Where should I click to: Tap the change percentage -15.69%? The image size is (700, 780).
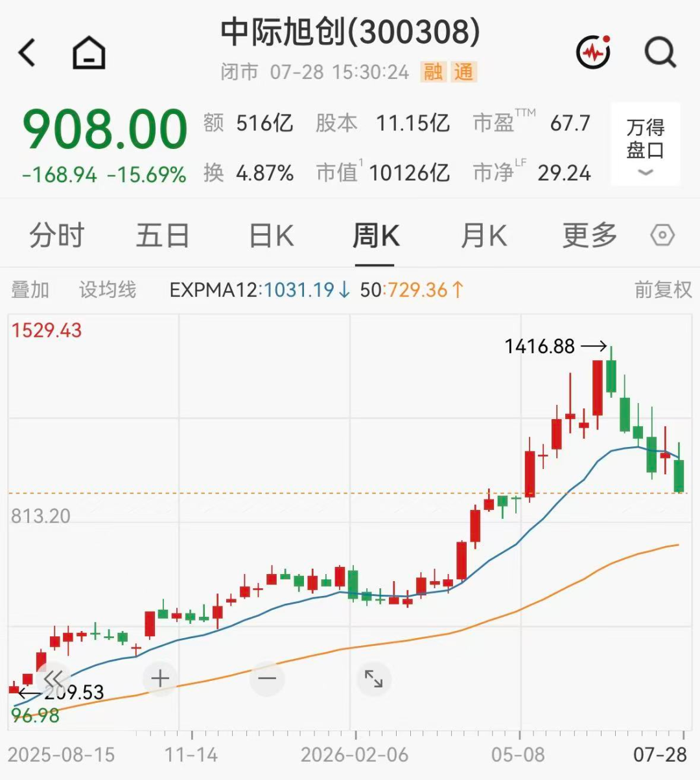[146, 175]
